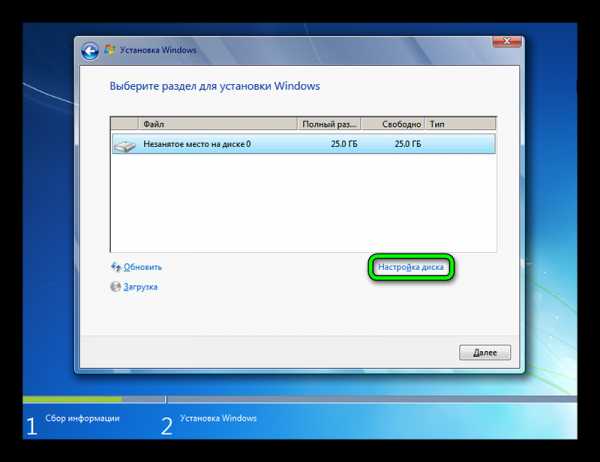Click the Windows flag icon in title bar
600x462 pixels.
[110, 50]
